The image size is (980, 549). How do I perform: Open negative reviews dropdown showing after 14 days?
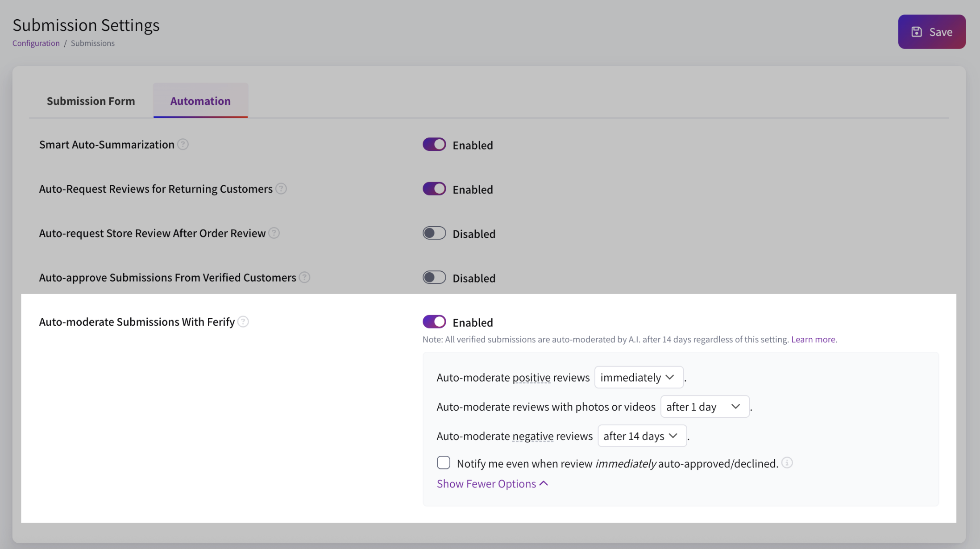(642, 436)
